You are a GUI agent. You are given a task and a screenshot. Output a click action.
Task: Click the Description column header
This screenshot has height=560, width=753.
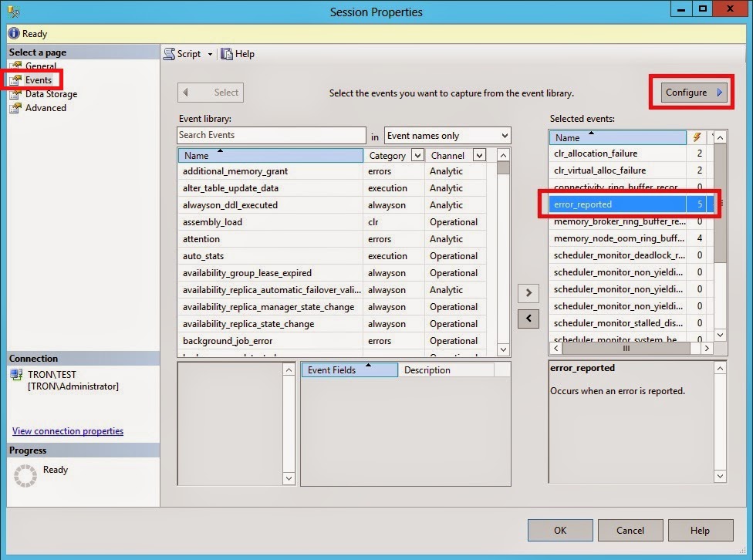coord(446,369)
